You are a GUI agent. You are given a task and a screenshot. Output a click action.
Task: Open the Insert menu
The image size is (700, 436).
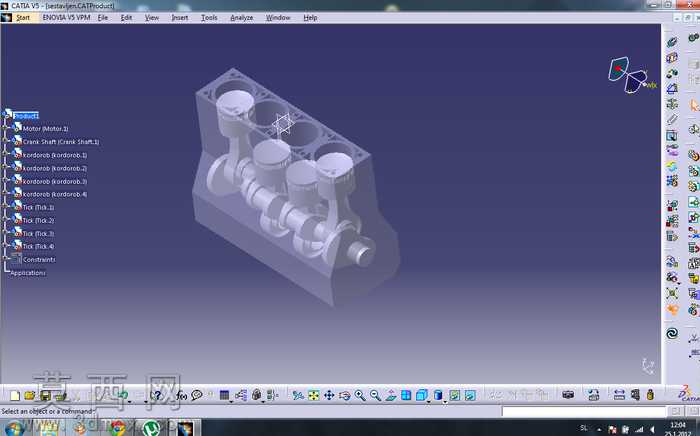point(179,17)
